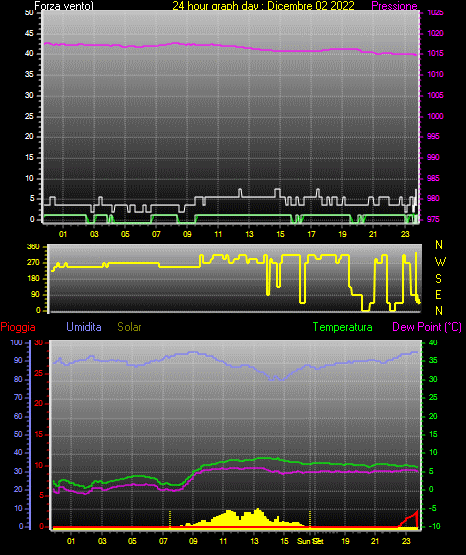Click the "990" pressure axis value
466x555 pixels.
pyautogui.click(x=433, y=157)
